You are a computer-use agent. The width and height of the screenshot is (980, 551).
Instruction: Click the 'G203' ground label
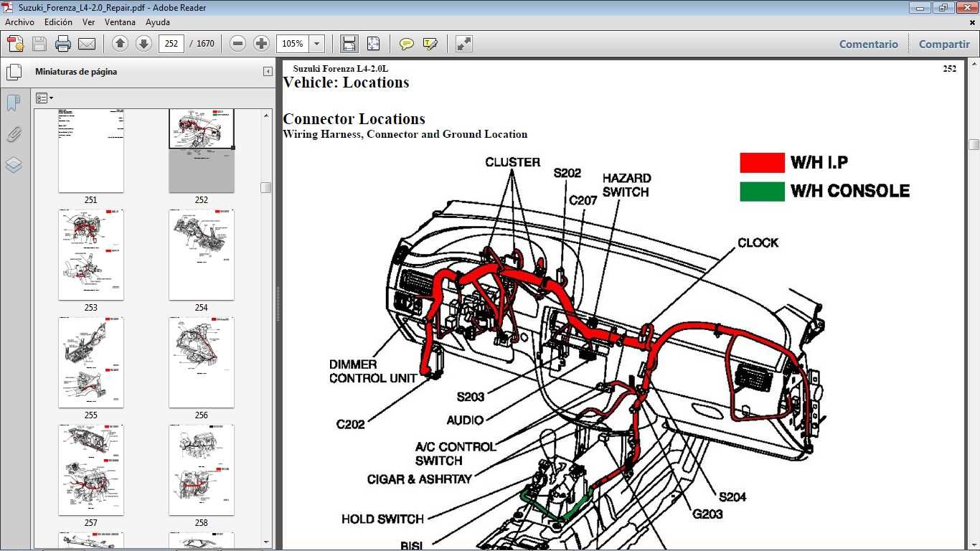click(708, 514)
